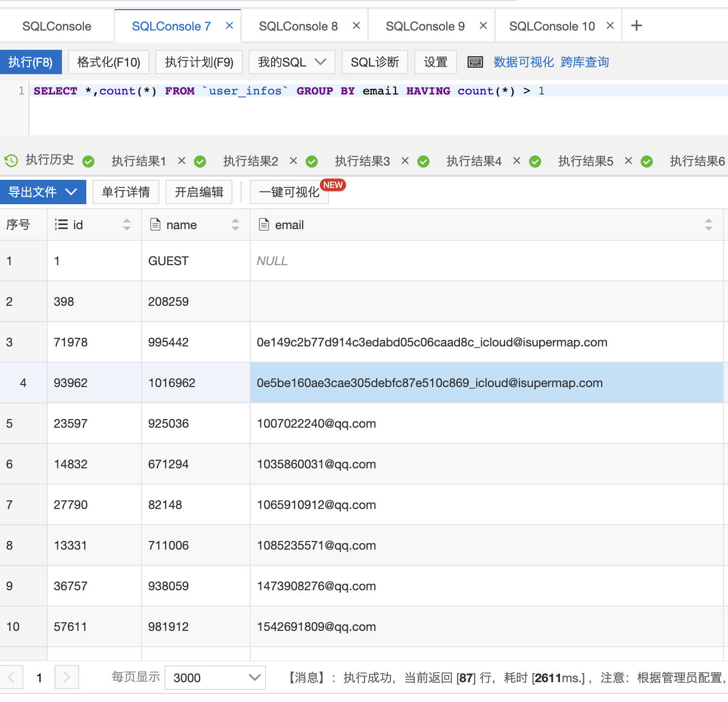Screen dimensions: 728x702
Task: Select the 1007022240@qq.com email cell
Action: (x=316, y=424)
